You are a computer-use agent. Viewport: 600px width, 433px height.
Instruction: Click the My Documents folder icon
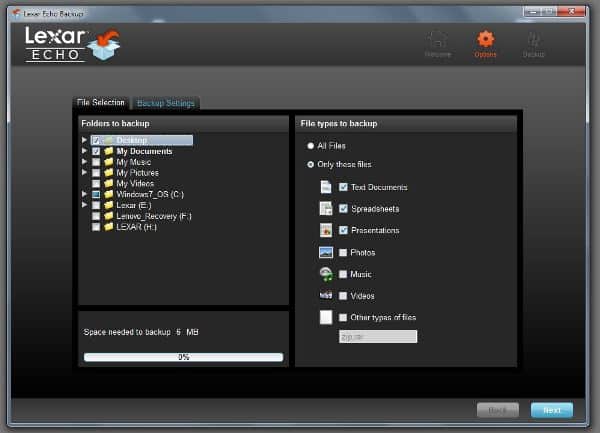coord(109,151)
